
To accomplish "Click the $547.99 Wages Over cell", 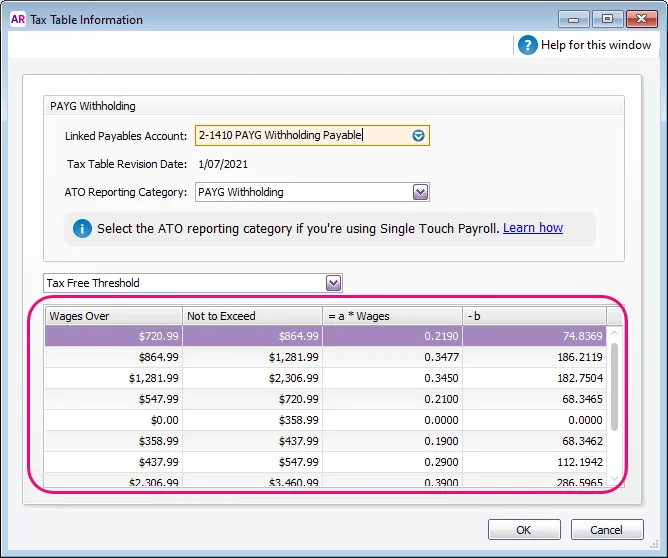I will [x=114, y=399].
